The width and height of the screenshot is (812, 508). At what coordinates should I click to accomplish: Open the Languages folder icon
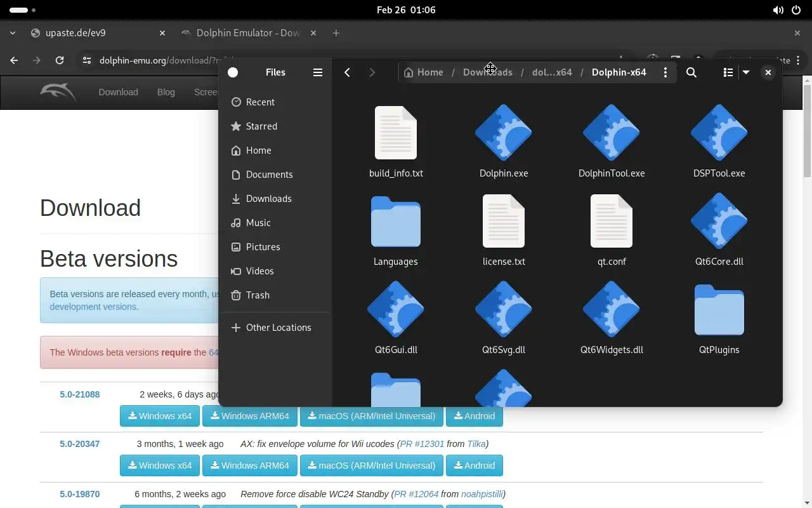click(x=396, y=221)
